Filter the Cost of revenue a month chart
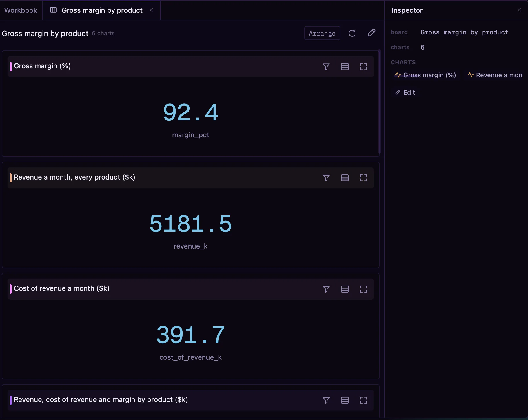The width and height of the screenshot is (528, 420). click(326, 289)
